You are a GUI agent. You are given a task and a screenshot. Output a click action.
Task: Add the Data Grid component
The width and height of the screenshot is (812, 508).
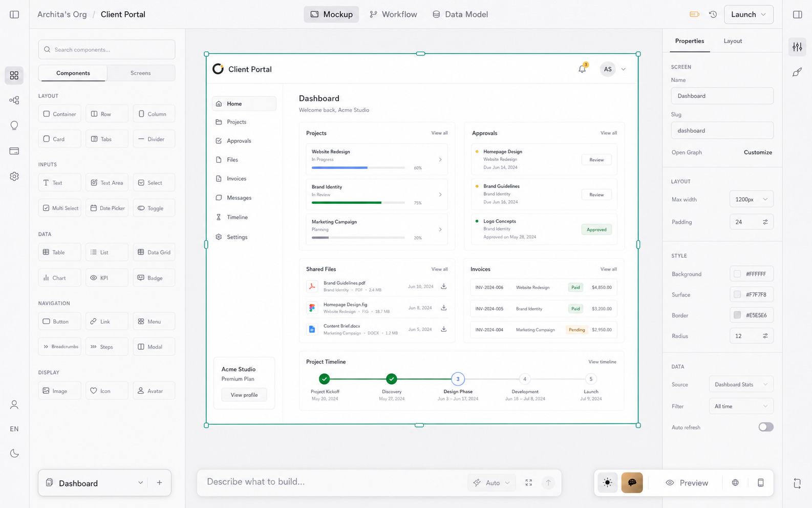point(154,252)
